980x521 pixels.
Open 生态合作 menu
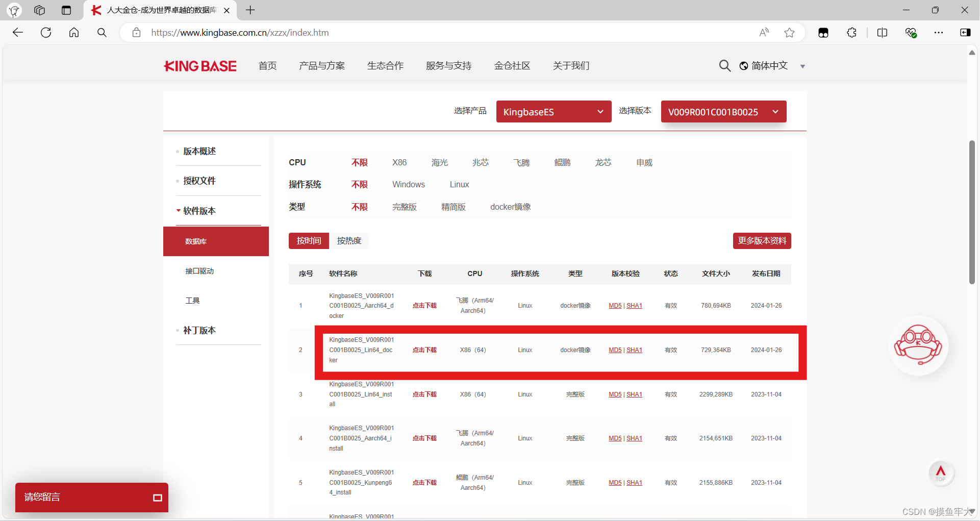coord(385,66)
